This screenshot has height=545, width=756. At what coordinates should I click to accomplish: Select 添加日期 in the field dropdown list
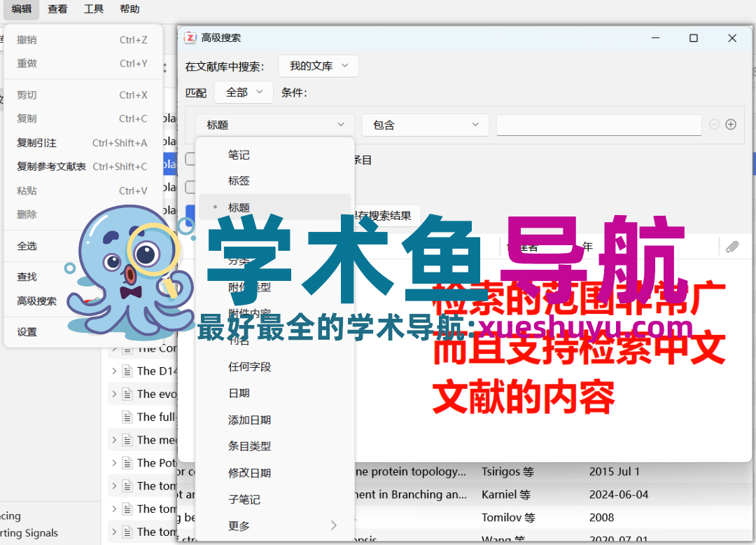click(275, 420)
